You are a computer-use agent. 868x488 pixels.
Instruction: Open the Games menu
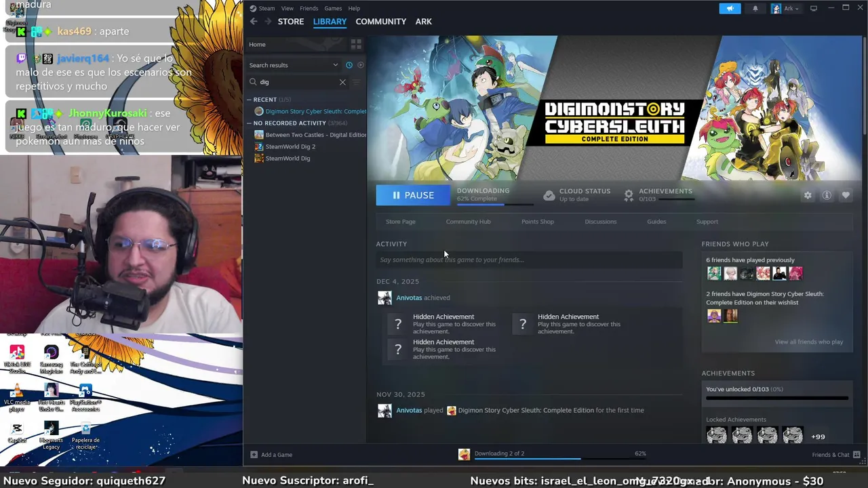pos(333,8)
